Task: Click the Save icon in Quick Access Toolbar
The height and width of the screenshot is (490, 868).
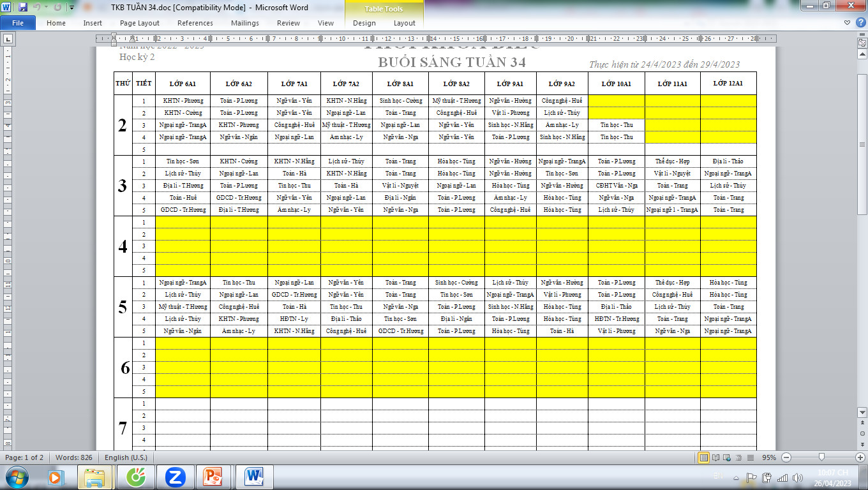Action: [x=23, y=8]
